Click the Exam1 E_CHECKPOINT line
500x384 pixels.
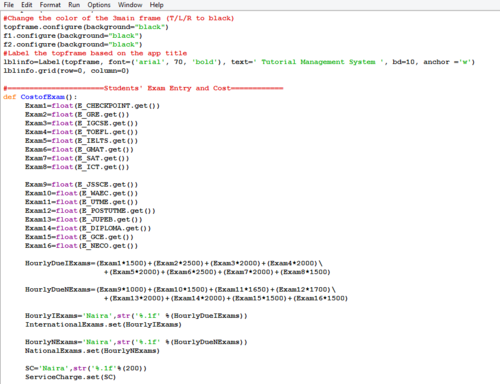pyautogui.click(x=92, y=105)
